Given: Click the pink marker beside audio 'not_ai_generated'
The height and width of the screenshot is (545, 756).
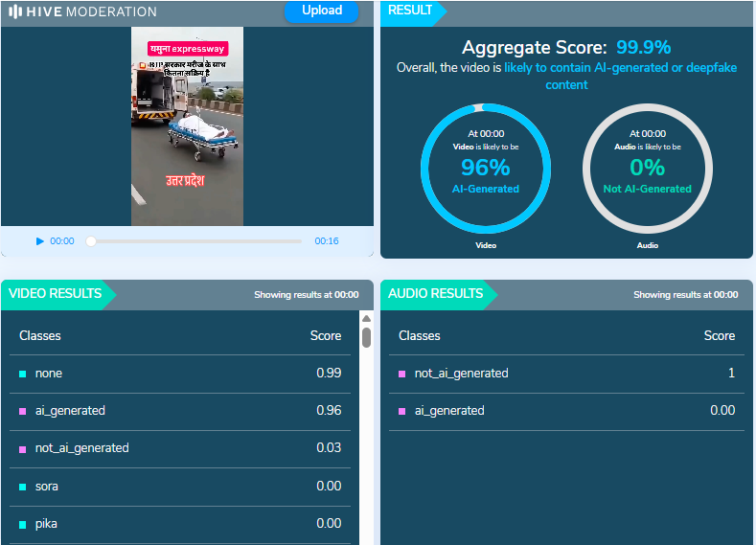Looking at the screenshot, I should coord(402,374).
